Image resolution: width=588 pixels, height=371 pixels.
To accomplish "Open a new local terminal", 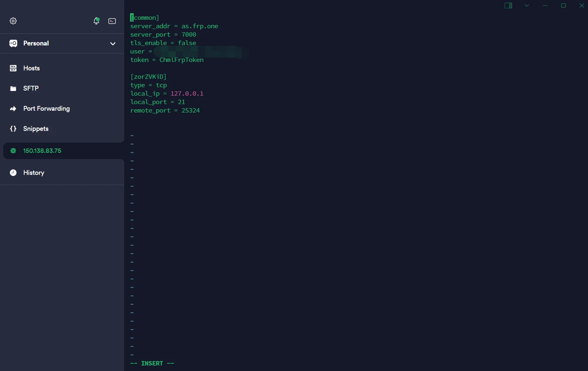I will (112, 21).
